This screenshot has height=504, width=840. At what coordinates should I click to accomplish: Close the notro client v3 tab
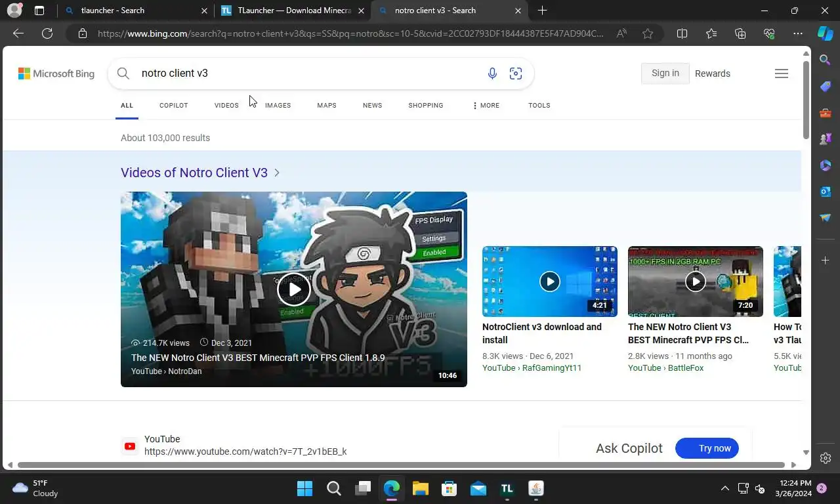[518, 10]
